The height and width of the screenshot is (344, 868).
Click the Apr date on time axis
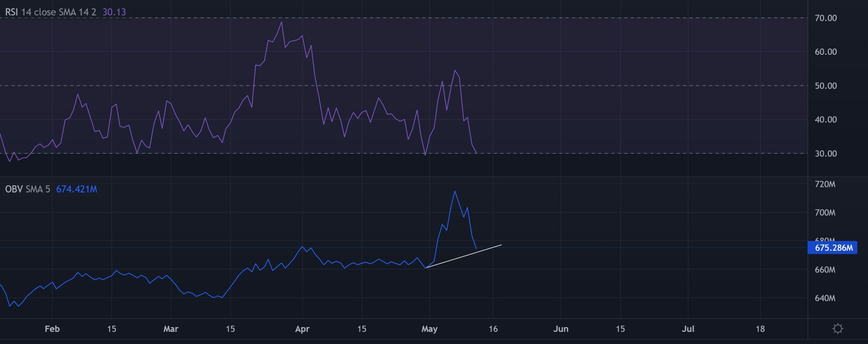tap(302, 329)
